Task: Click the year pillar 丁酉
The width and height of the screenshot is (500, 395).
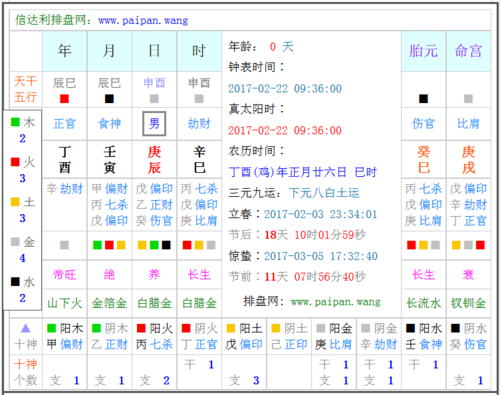Action: [x=65, y=160]
